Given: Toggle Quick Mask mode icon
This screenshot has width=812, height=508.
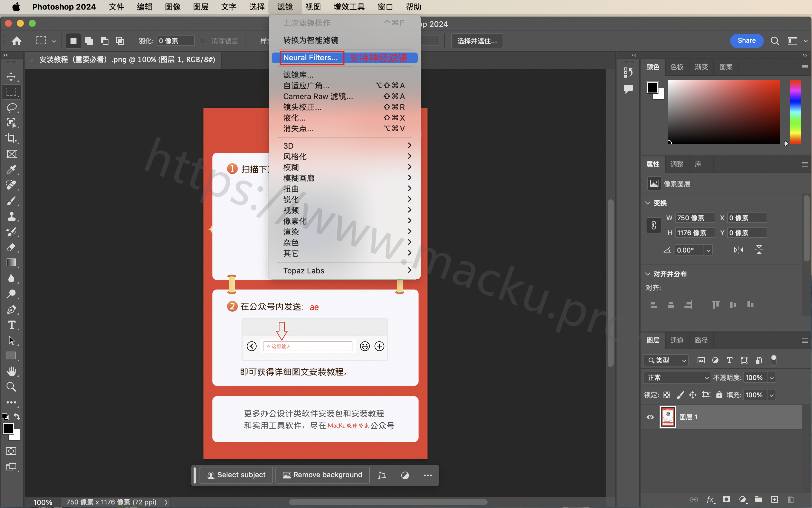Looking at the screenshot, I should point(11,451).
